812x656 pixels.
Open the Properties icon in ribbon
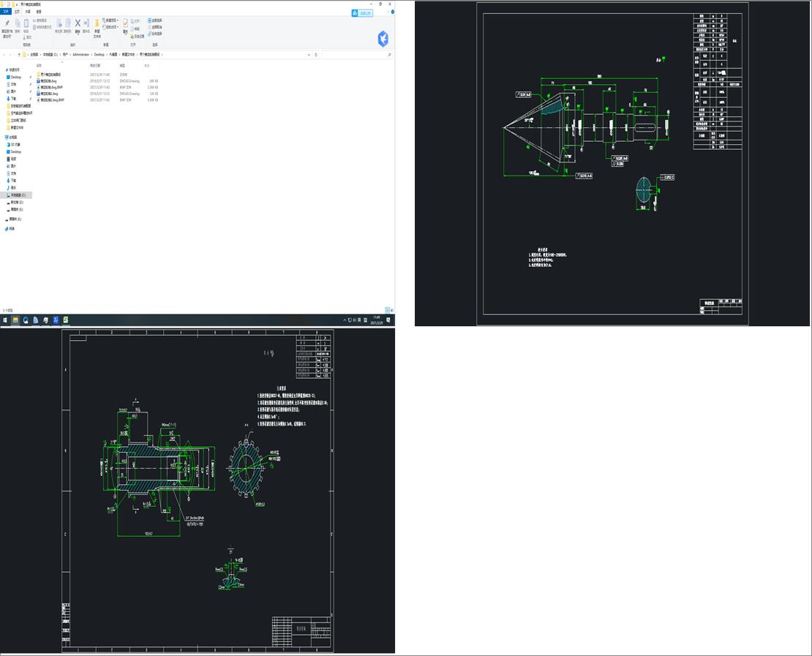pyautogui.click(x=125, y=24)
